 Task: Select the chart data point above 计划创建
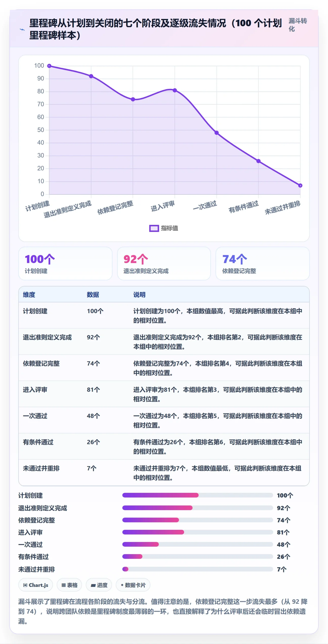point(49,66)
